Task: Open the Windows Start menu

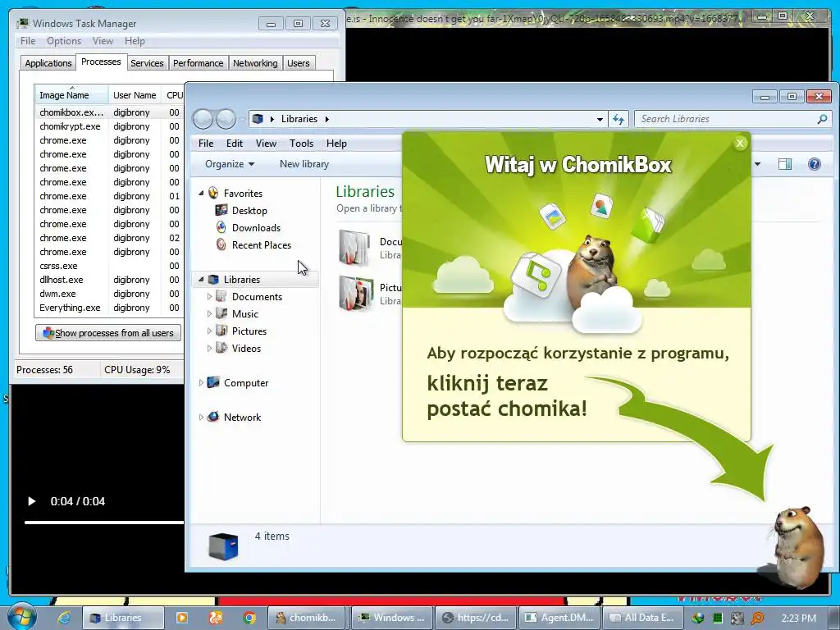Action: point(21,617)
